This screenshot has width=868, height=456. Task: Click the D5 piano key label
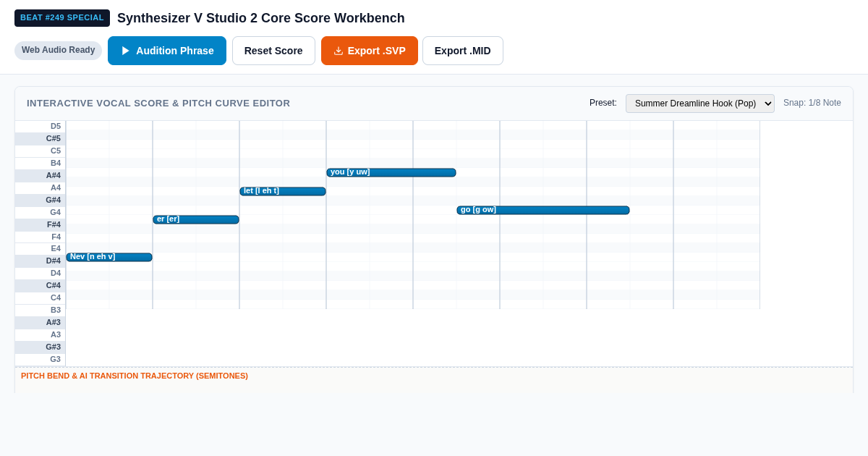pyautogui.click(x=41, y=126)
